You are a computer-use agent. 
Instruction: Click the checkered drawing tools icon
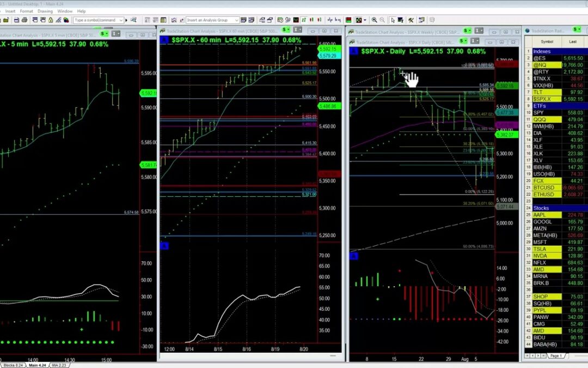(x=359, y=20)
